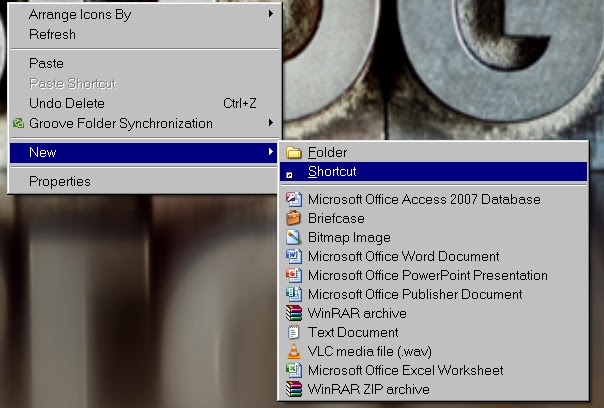Create a new Text Document
The height and width of the screenshot is (408, 604).
tap(433, 332)
